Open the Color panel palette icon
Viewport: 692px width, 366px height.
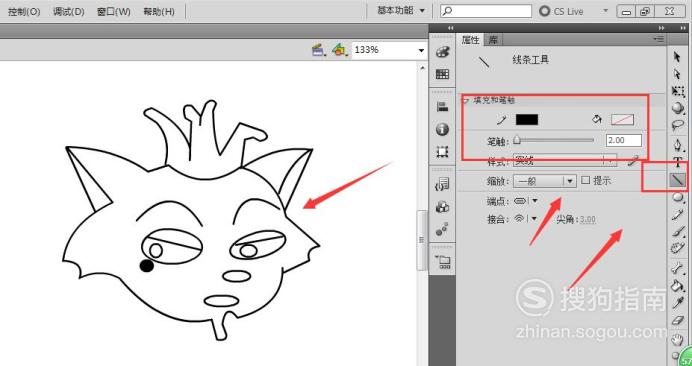[x=442, y=52]
